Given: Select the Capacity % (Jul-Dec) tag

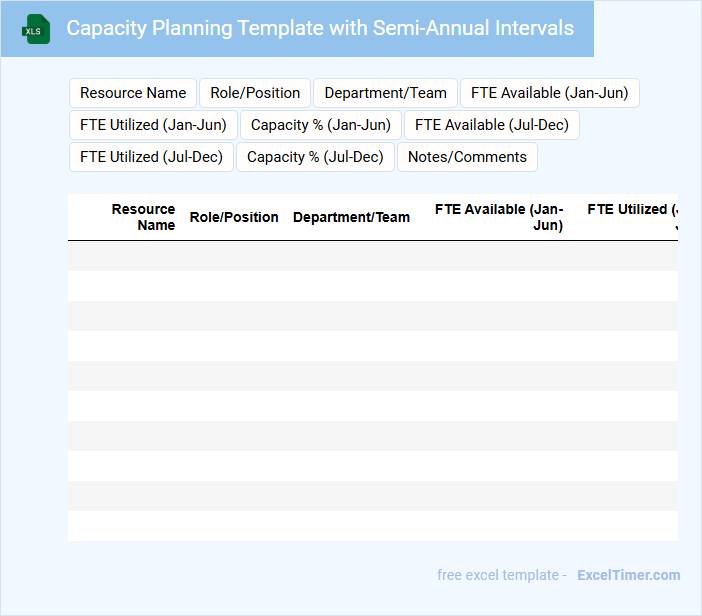Looking at the screenshot, I should tap(315, 157).
